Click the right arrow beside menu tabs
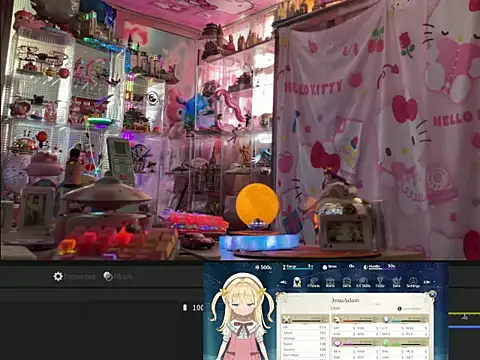The image size is (480, 360). [x=427, y=282]
